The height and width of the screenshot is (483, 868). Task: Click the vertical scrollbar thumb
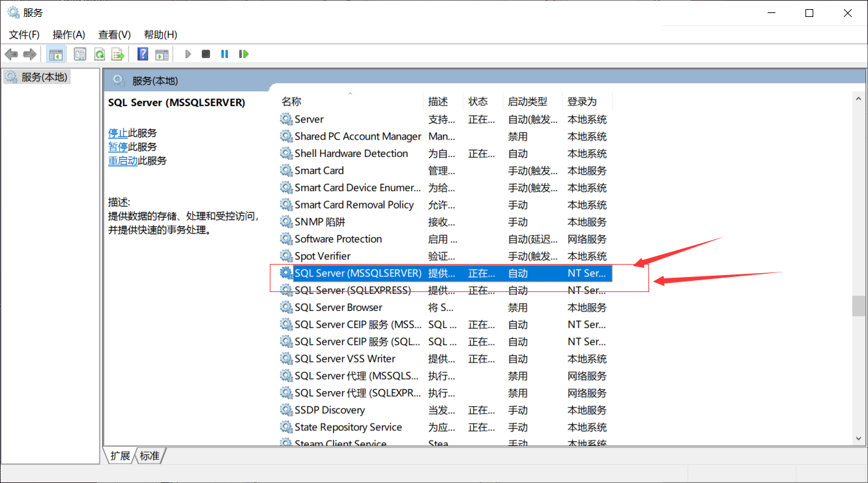pos(859,306)
